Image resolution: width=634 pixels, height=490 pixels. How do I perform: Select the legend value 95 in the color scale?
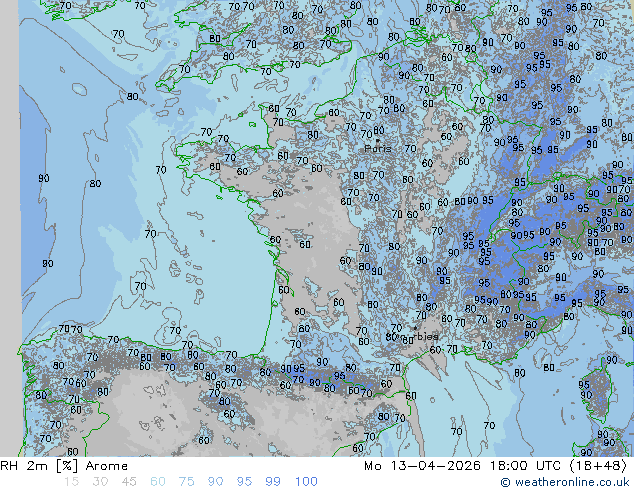[x=244, y=482]
